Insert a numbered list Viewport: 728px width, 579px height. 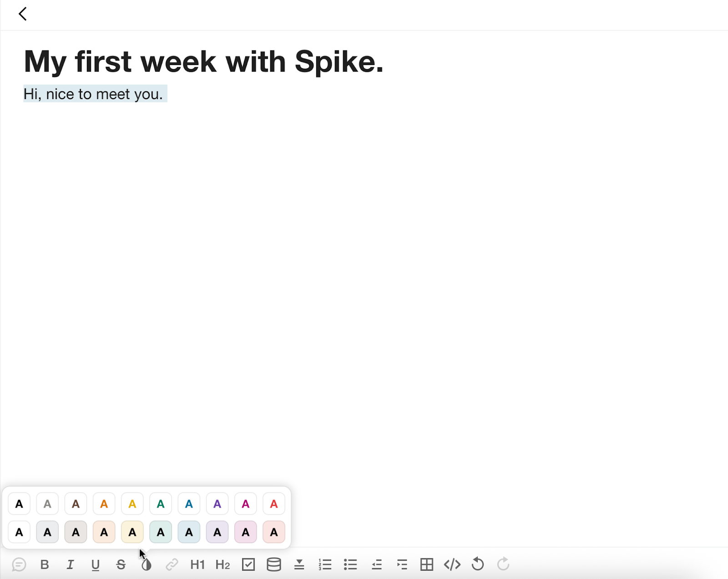pyautogui.click(x=326, y=564)
